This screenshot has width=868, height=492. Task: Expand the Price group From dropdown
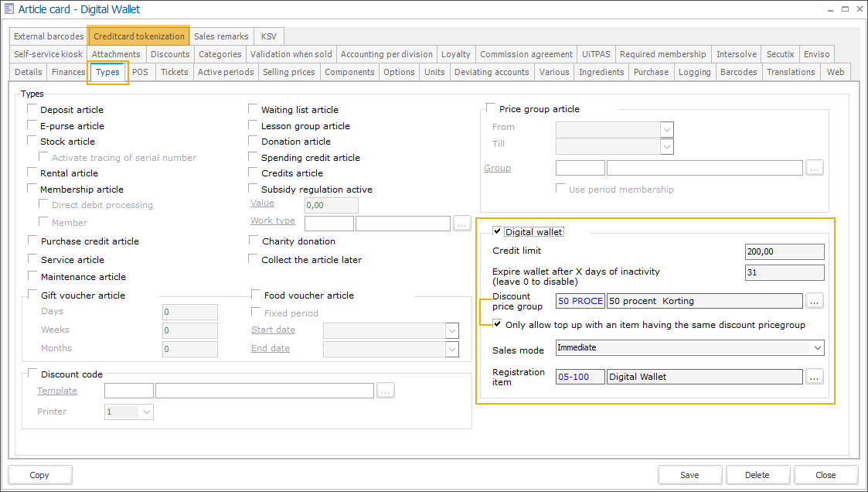[x=666, y=129]
